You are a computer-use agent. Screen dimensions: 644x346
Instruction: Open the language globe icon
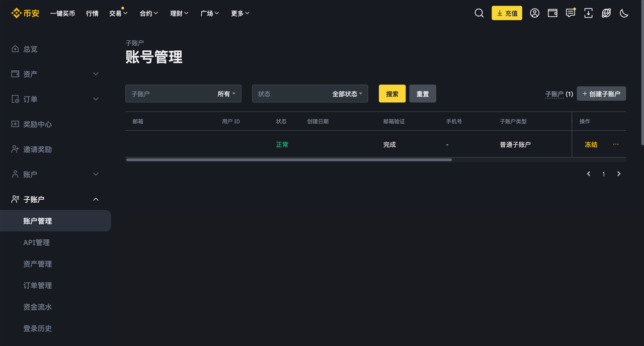pyautogui.click(x=606, y=13)
